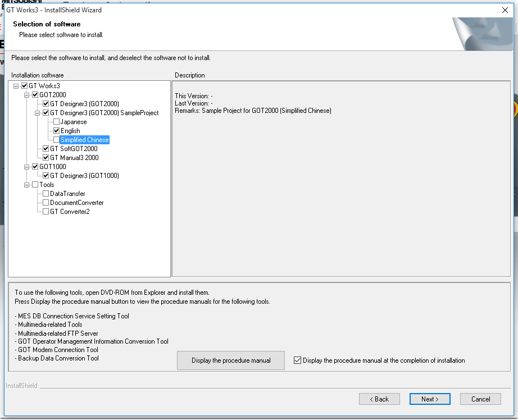The height and width of the screenshot is (420, 518).
Task: Check the GT Converter2 checkbox
Action: pos(46,212)
